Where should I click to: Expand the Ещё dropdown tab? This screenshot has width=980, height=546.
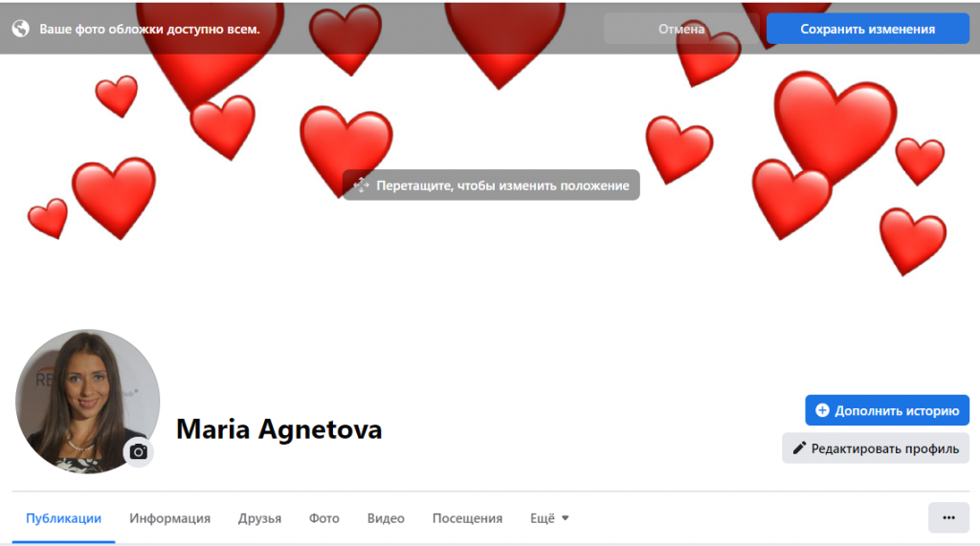pos(549,518)
